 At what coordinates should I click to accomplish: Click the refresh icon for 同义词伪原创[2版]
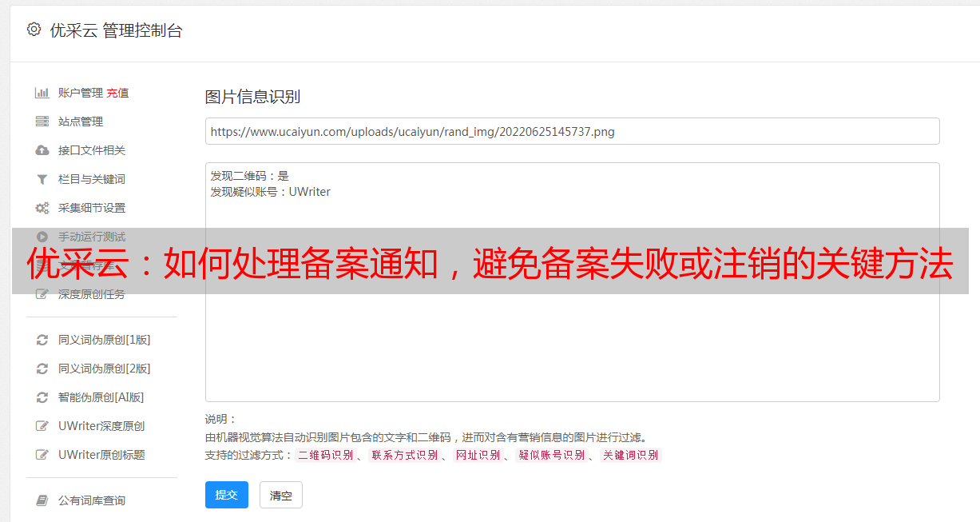42,369
